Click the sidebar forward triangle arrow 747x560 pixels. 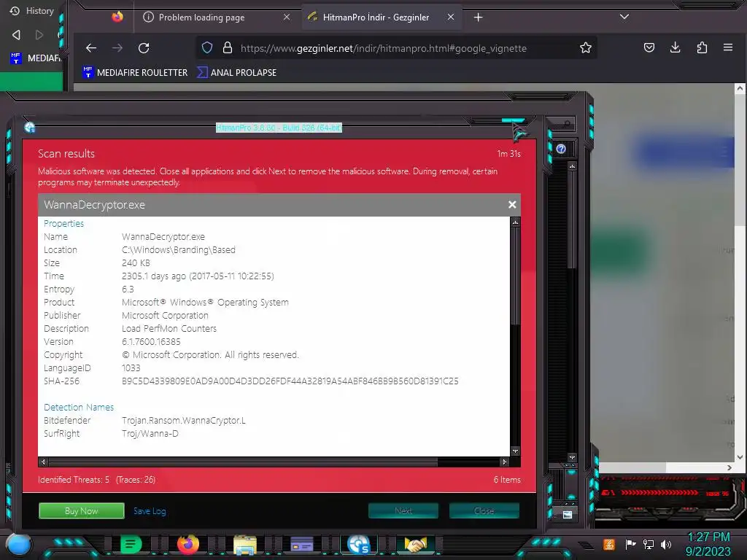click(39, 35)
